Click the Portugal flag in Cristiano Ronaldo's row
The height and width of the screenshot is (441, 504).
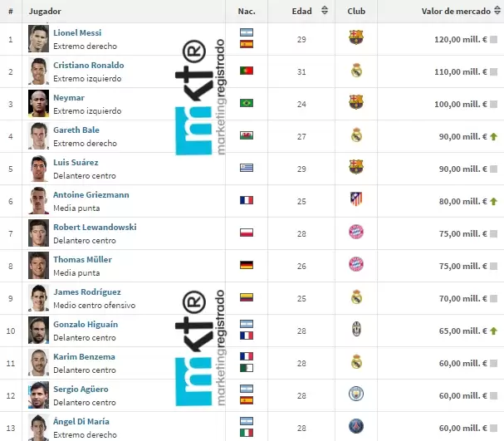247,71
